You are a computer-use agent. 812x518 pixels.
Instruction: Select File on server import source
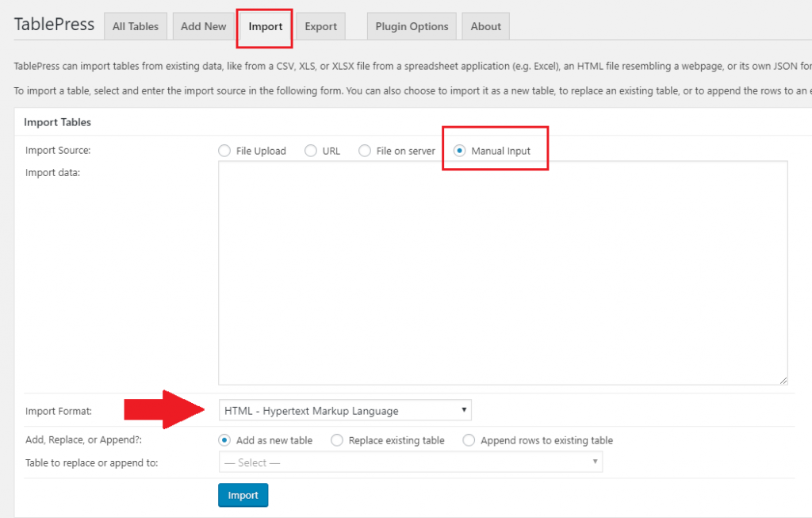coord(365,150)
